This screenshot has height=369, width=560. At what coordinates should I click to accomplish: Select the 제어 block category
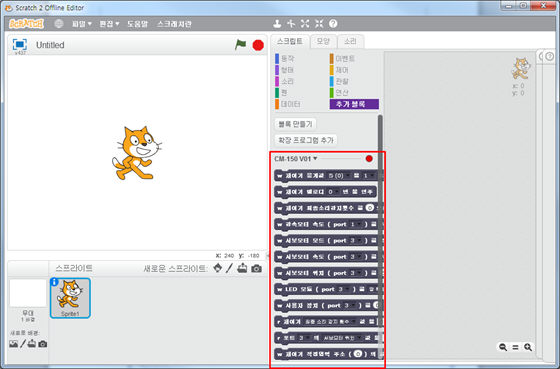[339, 70]
